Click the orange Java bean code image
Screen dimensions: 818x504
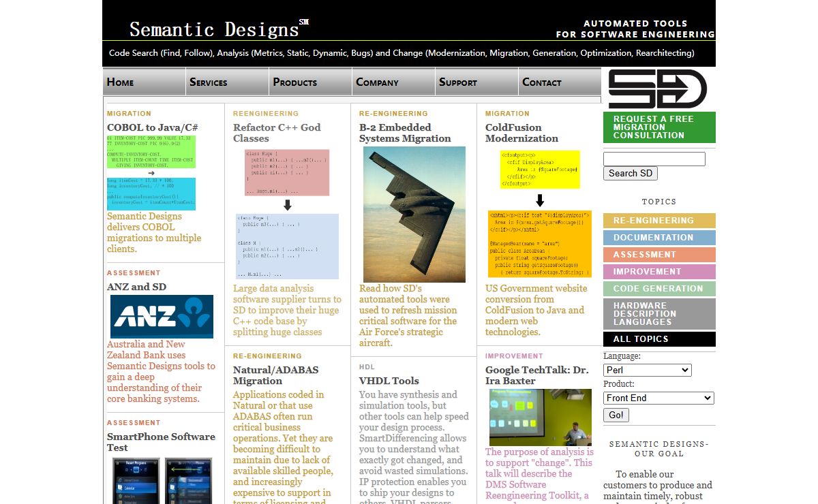tap(540, 244)
